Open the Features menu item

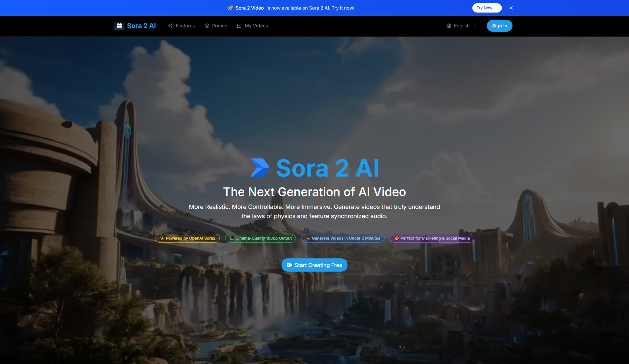(x=185, y=26)
